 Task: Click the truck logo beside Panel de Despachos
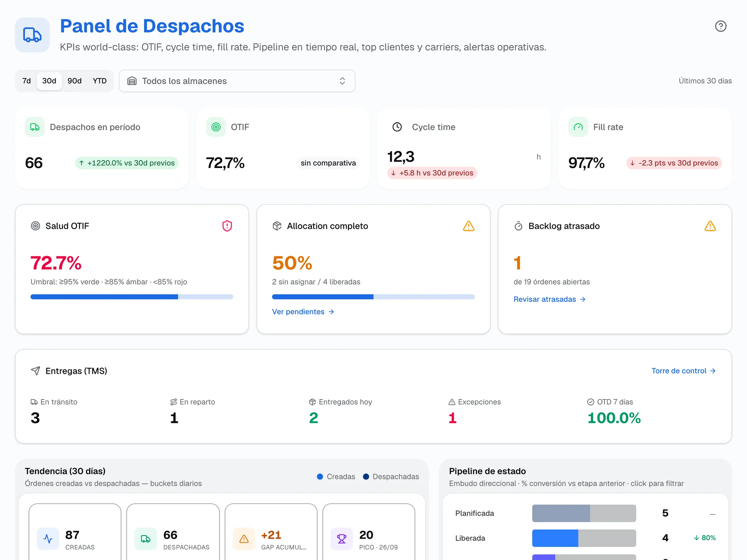coord(32,35)
